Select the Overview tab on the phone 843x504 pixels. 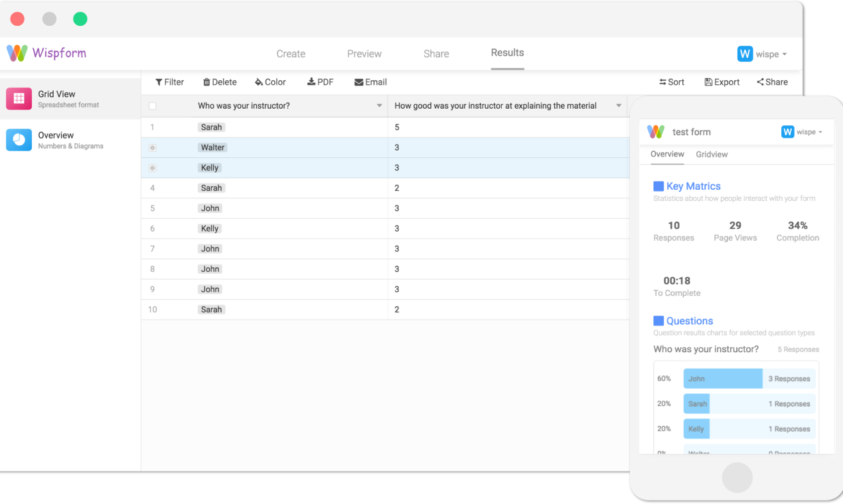point(667,154)
